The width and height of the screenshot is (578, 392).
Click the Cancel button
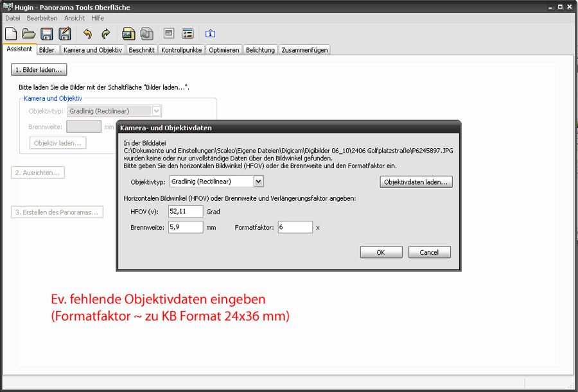[x=429, y=253]
